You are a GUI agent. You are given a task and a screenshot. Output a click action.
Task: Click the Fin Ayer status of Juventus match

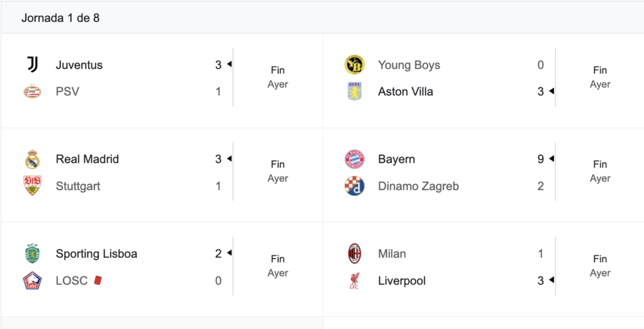pyautogui.click(x=277, y=77)
